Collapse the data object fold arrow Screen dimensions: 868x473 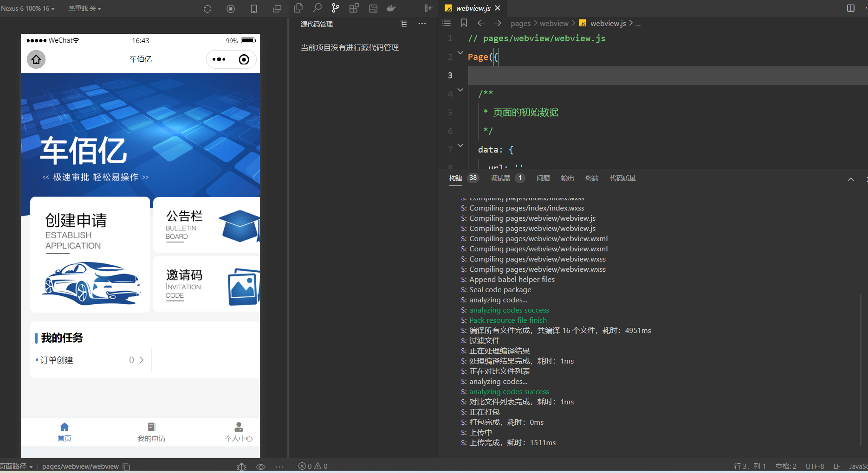460,146
